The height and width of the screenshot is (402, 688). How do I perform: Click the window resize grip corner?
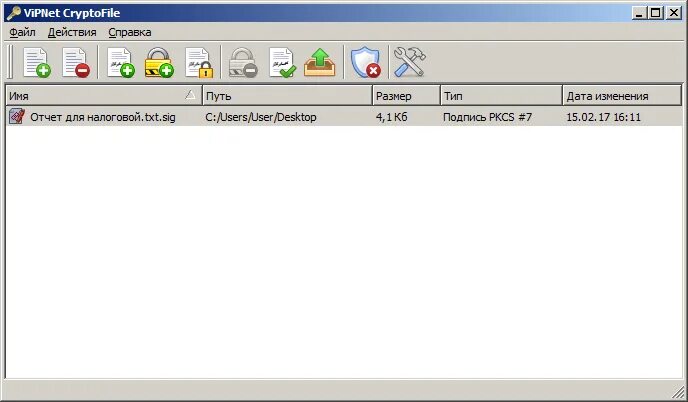click(x=678, y=391)
